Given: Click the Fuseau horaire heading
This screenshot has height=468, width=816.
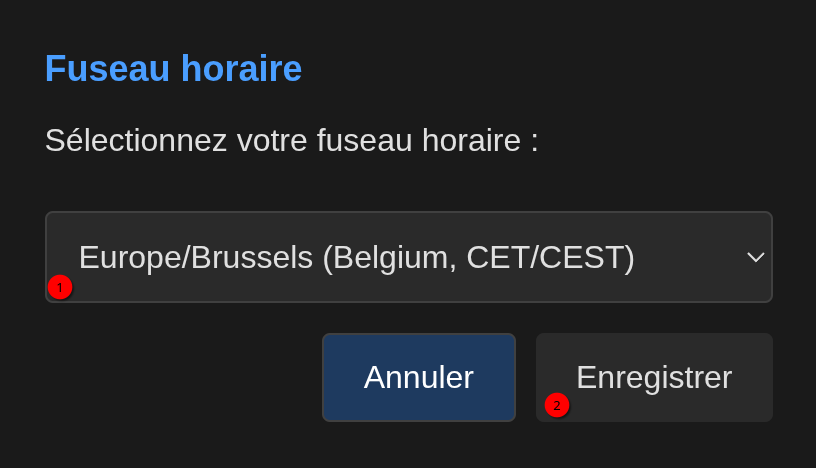Looking at the screenshot, I should click(x=173, y=69).
